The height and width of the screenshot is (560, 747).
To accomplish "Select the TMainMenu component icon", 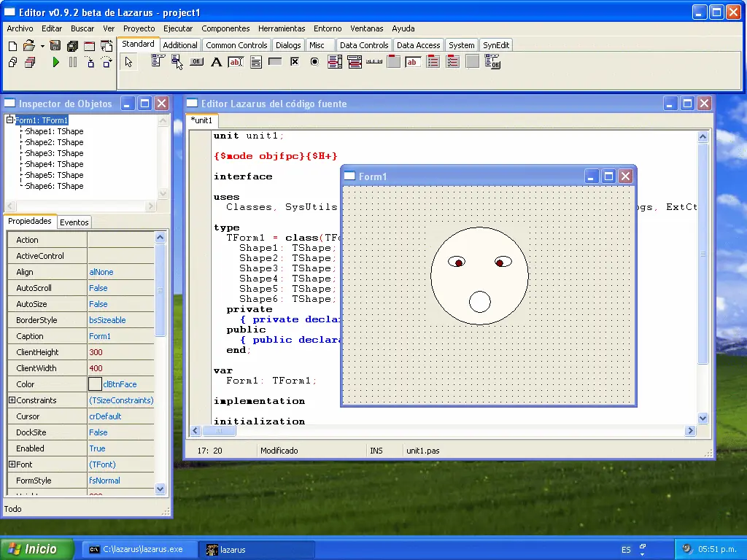I will tap(157, 62).
